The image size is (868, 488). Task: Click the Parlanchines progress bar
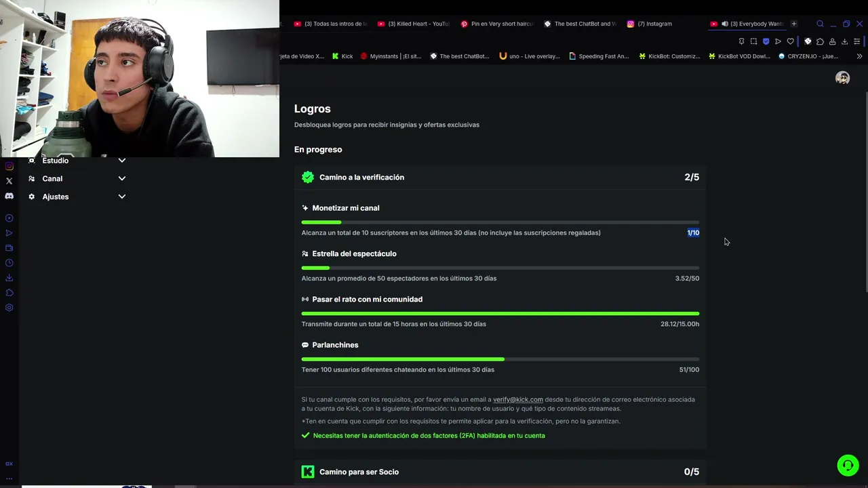(x=500, y=359)
